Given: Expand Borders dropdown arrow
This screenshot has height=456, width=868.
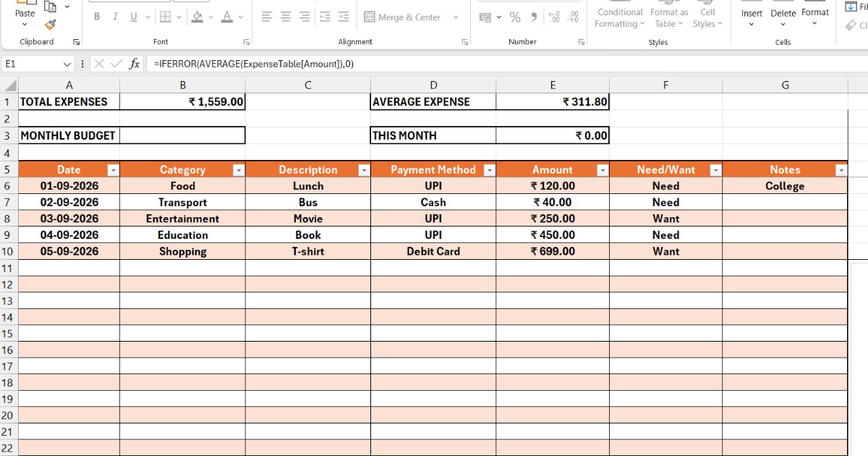Looking at the screenshot, I should point(179,17).
